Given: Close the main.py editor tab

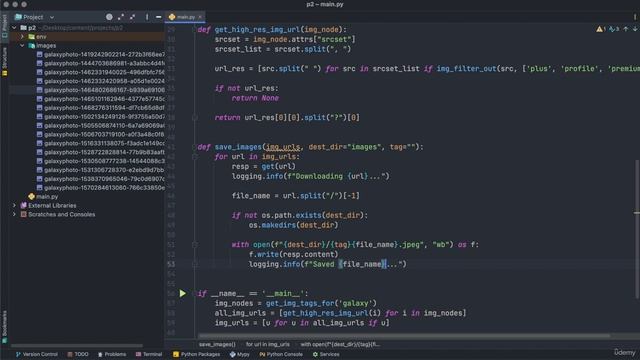Looking at the screenshot, I should (x=200, y=17).
